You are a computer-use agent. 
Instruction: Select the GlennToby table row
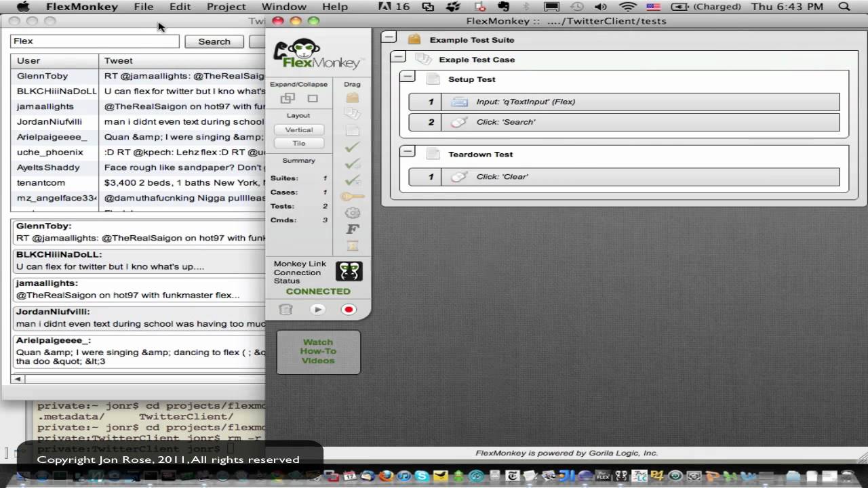(138, 76)
